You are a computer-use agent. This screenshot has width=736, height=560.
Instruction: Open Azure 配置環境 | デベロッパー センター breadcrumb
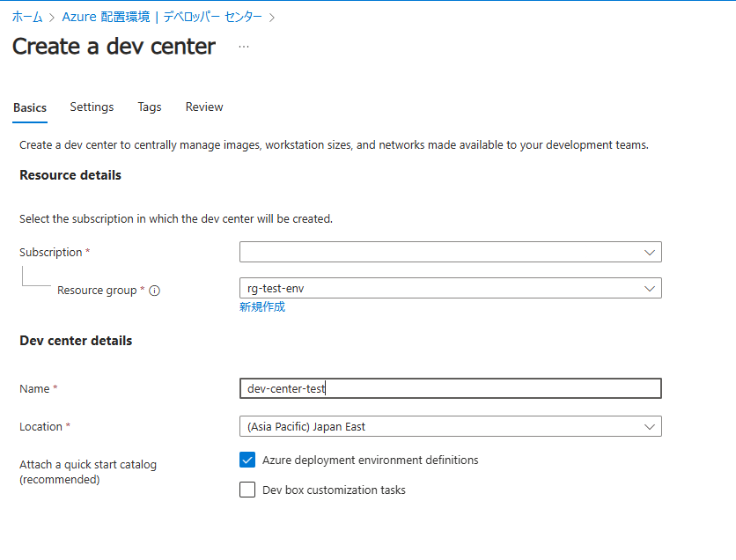[162, 17]
